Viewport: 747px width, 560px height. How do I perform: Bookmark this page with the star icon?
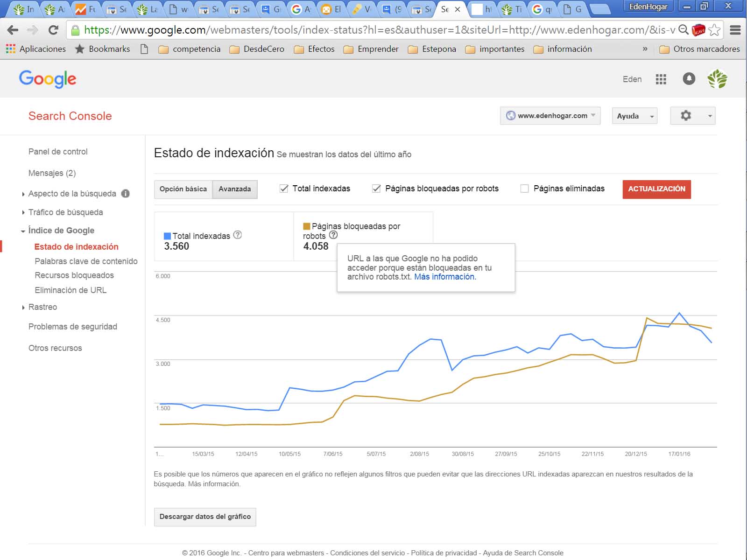click(x=714, y=30)
